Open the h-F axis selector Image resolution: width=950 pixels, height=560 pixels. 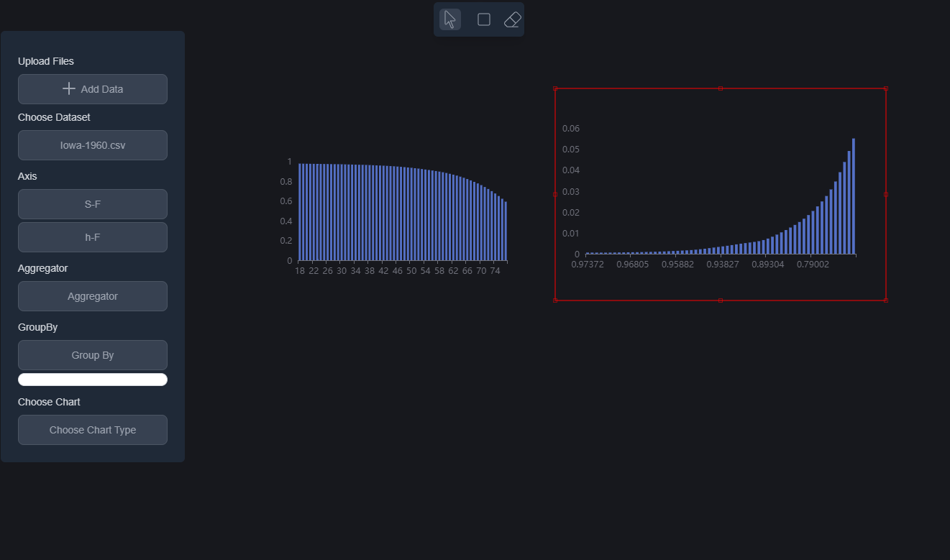[x=93, y=237]
